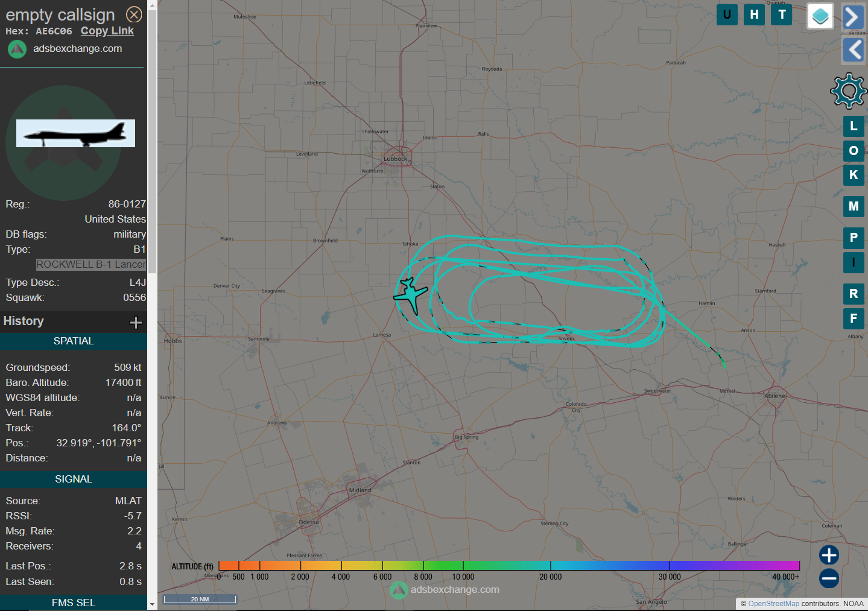Click the SPATIAL section header
Screen dimensions: 868x611
click(74, 341)
